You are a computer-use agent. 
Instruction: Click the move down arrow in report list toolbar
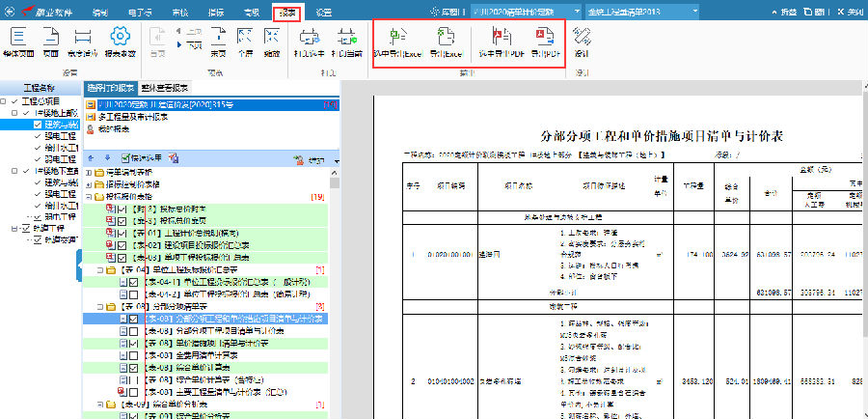106,156
